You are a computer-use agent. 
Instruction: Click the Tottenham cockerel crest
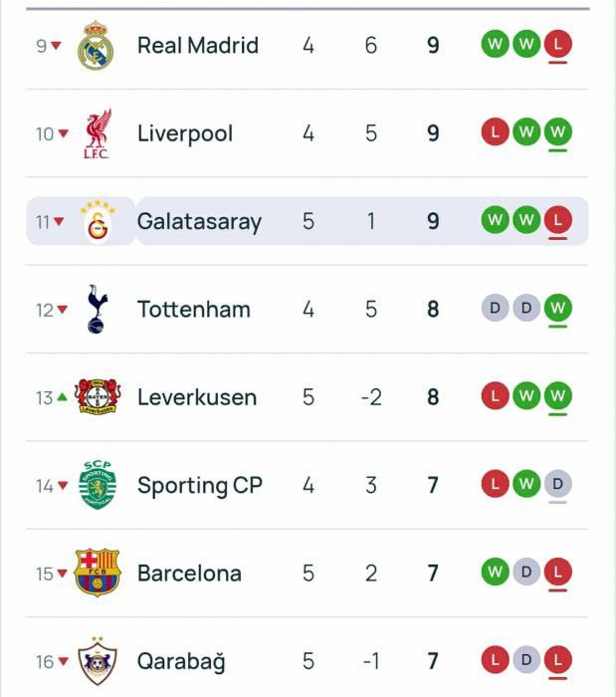pos(97,310)
